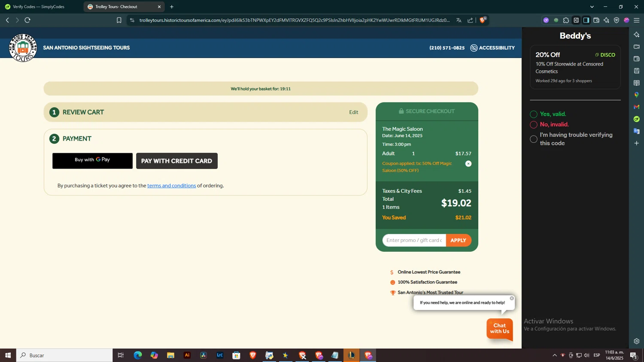Call the (210) 571-0825 phone number

pos(447,48)
